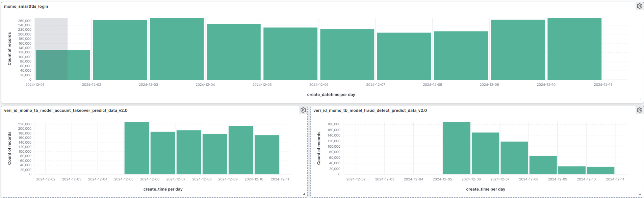Screen dimensions: 644x198
Task: Click resize handle of account_takeover panel
Action: click(304, 194)
